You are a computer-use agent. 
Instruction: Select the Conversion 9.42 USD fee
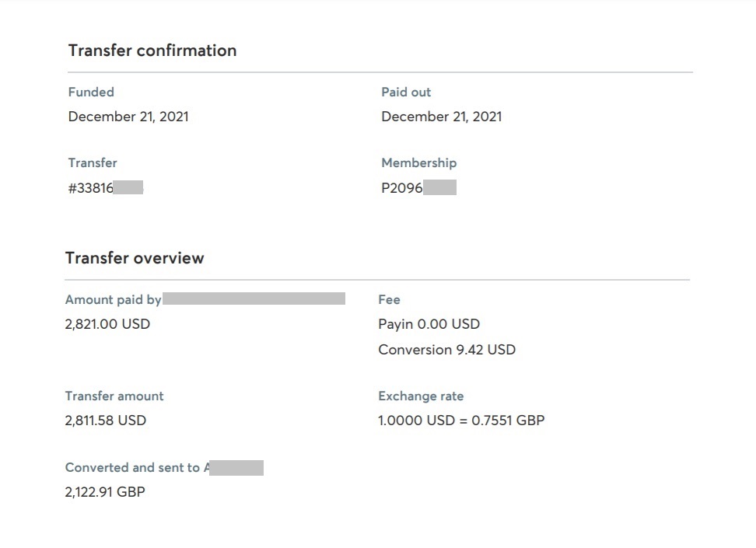point(447,350)
